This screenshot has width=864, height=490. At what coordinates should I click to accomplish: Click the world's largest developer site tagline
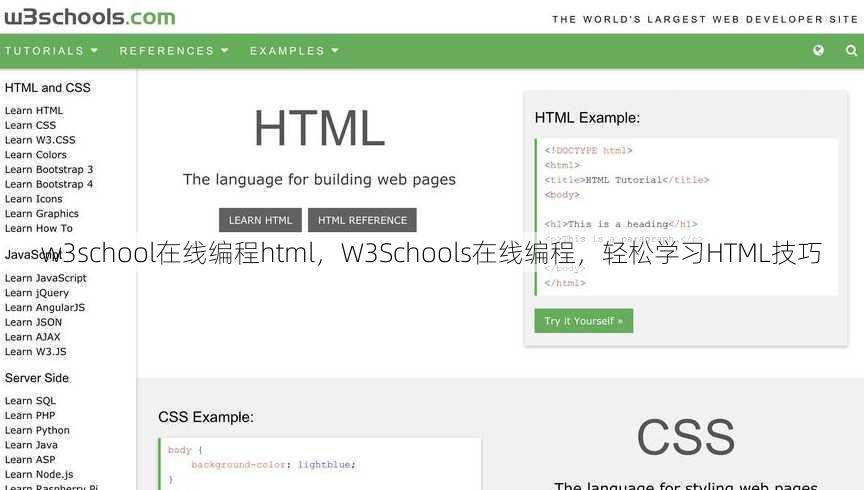[x=705, y=19]
